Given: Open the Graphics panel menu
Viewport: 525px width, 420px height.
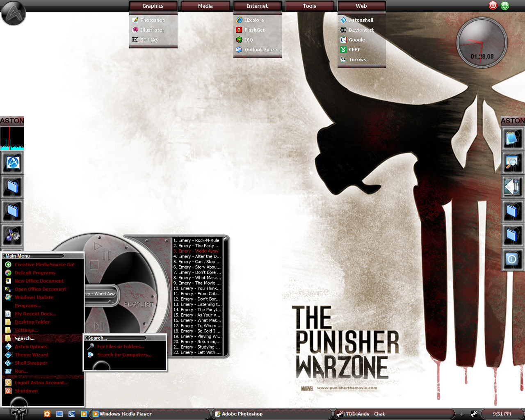Looking at the screenshot, I should coord(153,6).
